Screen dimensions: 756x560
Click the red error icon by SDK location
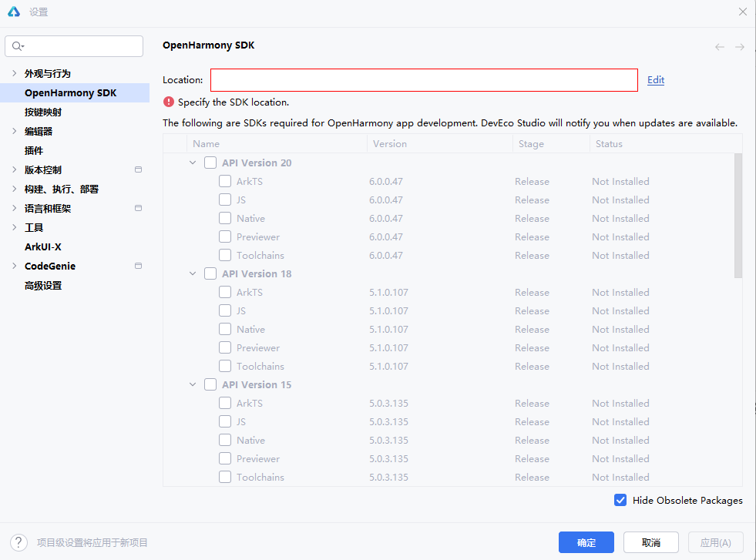168,102
